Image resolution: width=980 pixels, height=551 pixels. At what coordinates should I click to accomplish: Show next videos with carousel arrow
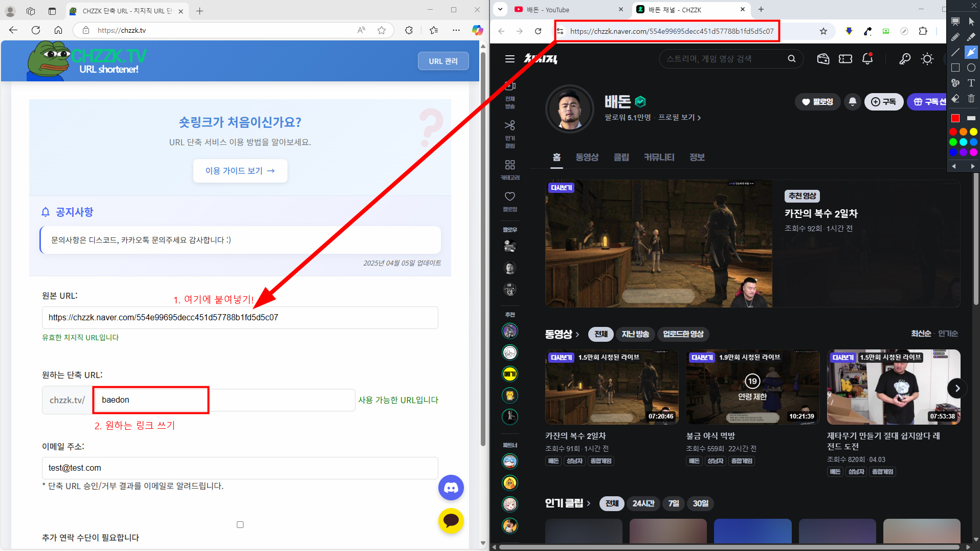click(x=957, y=388)
